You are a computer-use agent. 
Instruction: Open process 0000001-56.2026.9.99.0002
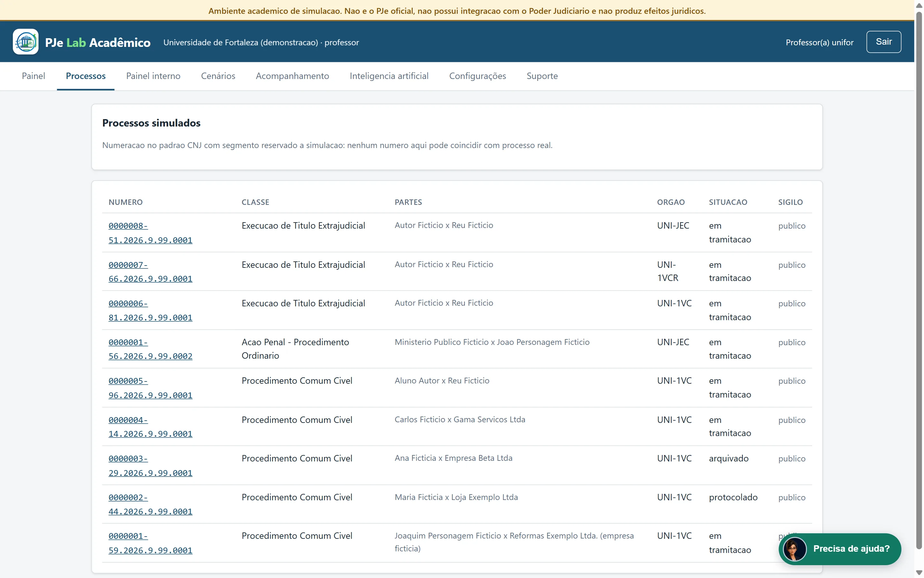pyautogui.click(x=150, y=349)
